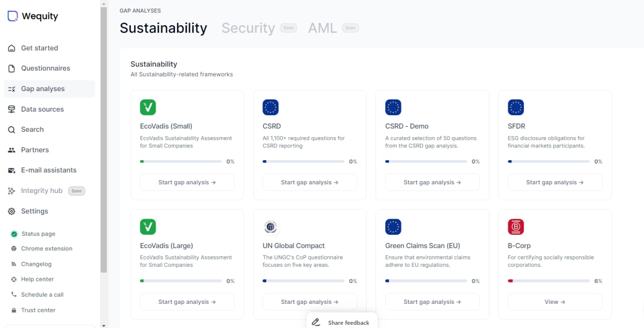
Task: Click the Integrity hub sparkle icon
Action: pyautogui.click(x=11, y=191)
